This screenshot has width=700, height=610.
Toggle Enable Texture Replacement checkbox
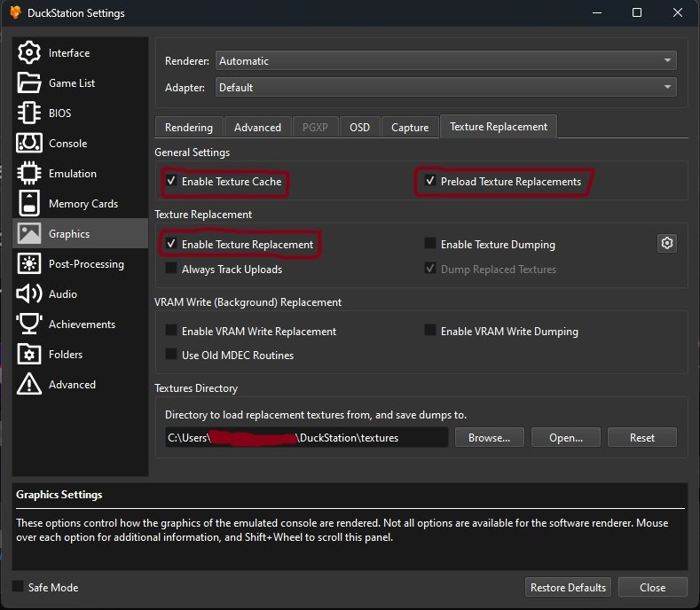click(x=171, y=244)
